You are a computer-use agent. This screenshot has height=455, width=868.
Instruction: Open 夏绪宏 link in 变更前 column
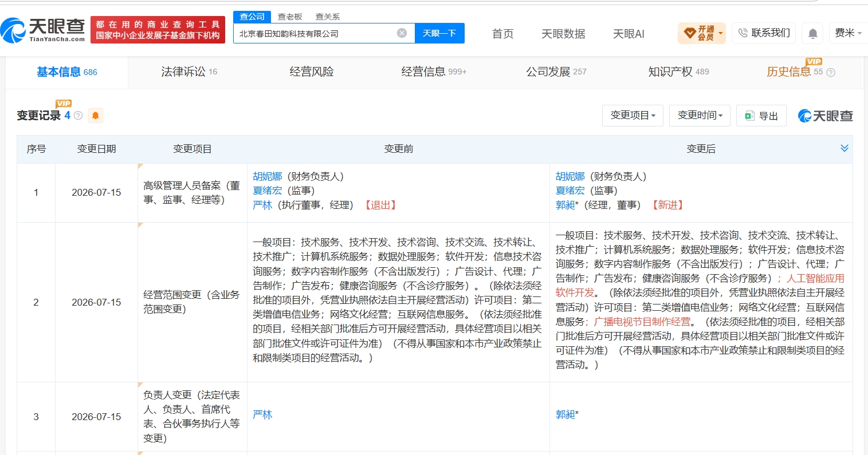click(x=268, y=191)
